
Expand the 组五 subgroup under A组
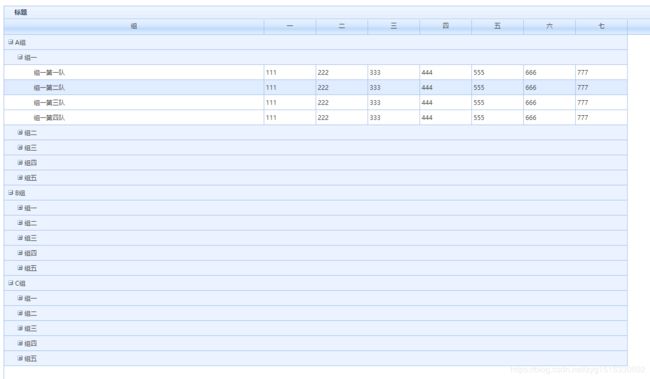[20, 178]
